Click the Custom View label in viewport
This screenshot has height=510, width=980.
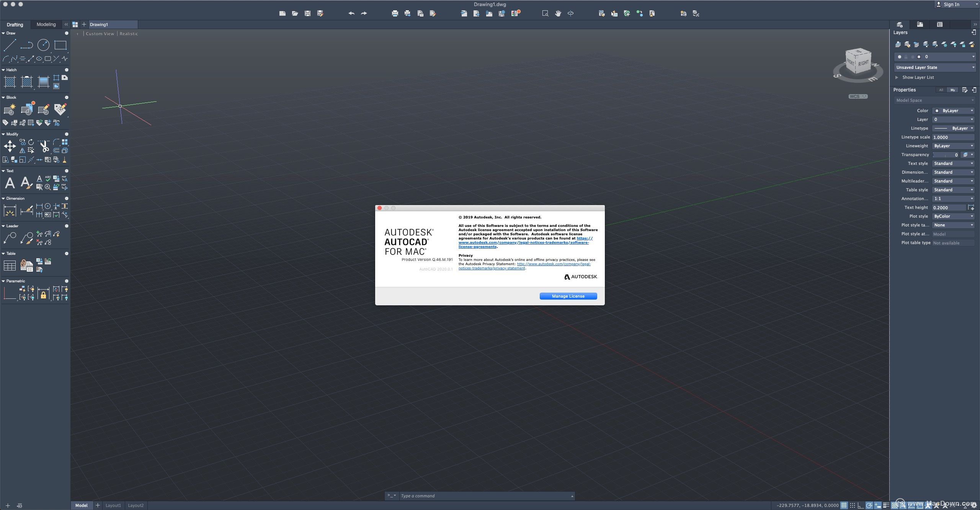(x=100, y=34)
